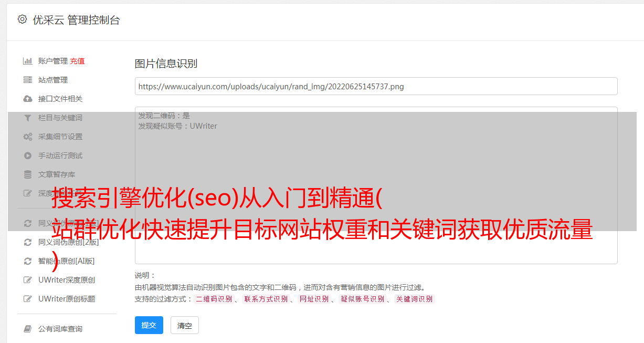Click the edit icon beside UWriter深度原创

coord(28,280)
